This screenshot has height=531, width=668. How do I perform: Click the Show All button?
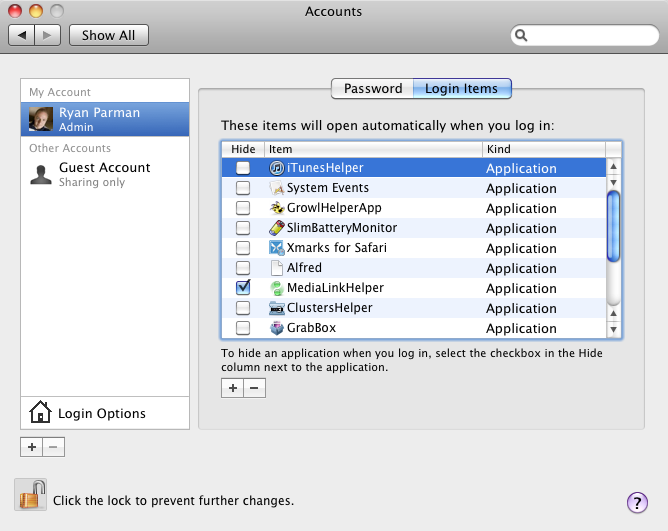pyautogui.click(x=109, y=35)
